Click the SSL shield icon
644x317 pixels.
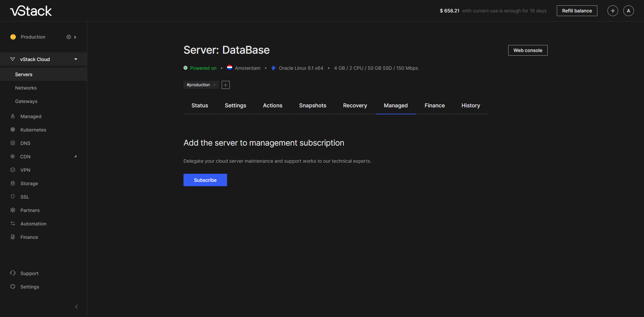click(x=13, y=197)
